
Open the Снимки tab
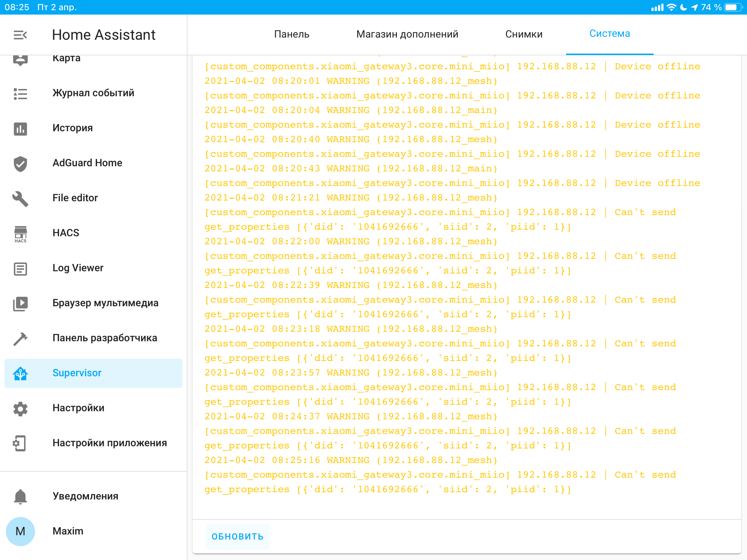524,34
